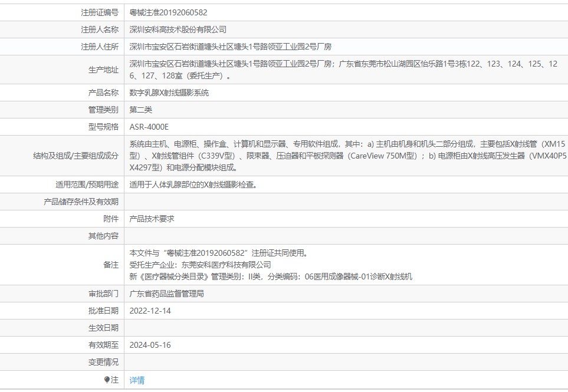Click the bulb icon beside 注
Screen dimensions: 568x392
(107, 380)
